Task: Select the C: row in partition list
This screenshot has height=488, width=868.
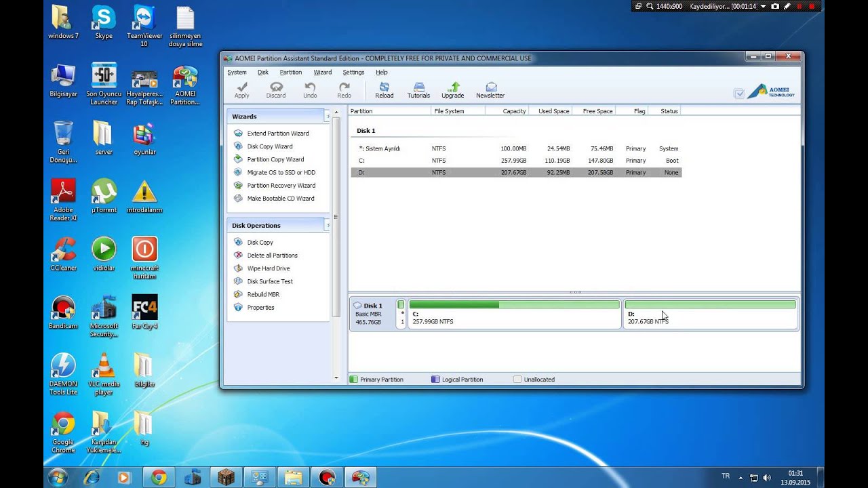Action: click(516, 161)
